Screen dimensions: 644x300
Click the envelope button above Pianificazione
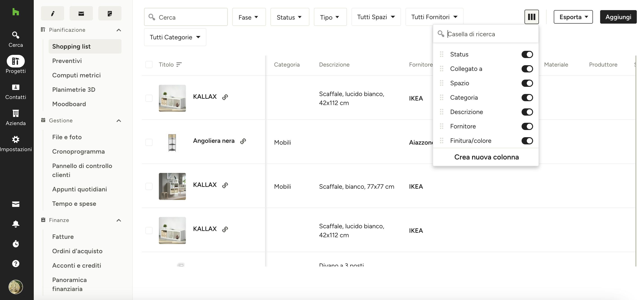tap(81, 13)
